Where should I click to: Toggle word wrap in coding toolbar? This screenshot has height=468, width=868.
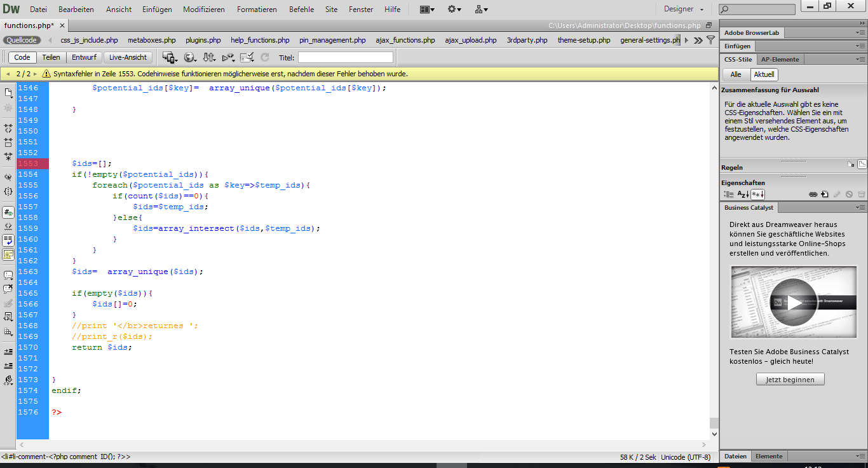tap(8, 240)
